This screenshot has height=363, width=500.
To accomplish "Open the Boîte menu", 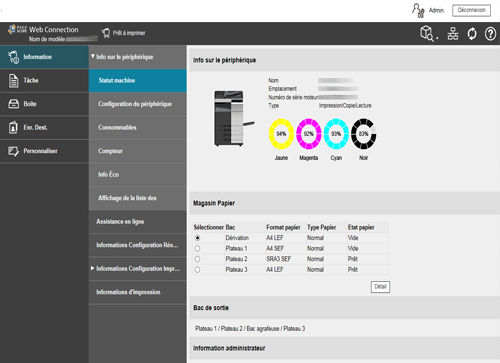I will (x=44, y=104).
